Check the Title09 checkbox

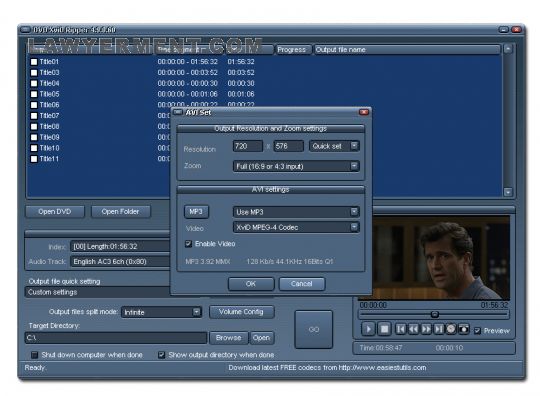coord(34,137)
